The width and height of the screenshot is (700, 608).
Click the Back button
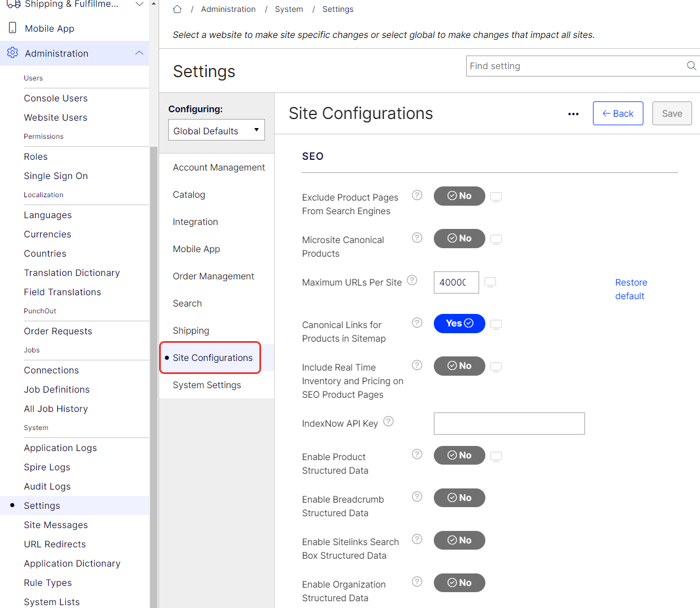pos(618,113)
